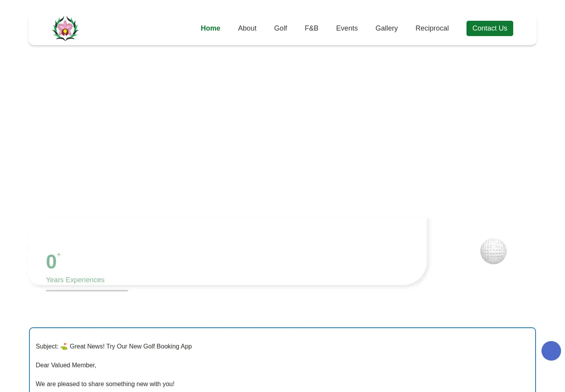
Task: Click the Subject golf booking app line
Action: [114, 347]
